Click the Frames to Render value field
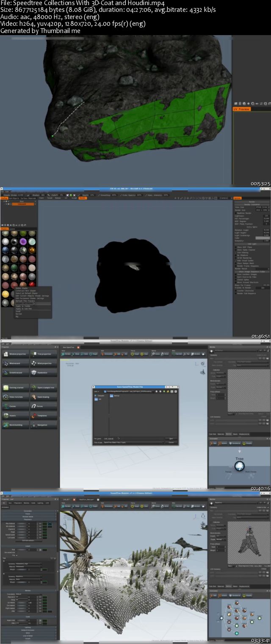This screenshot has height=644, width=271. pyautogui.click(x=263, y=288)
